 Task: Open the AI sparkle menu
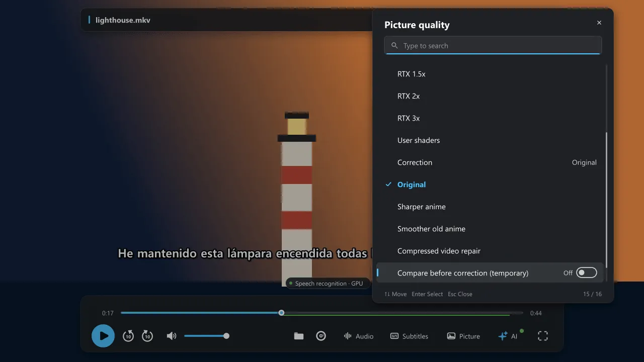[x=508, y=336]
